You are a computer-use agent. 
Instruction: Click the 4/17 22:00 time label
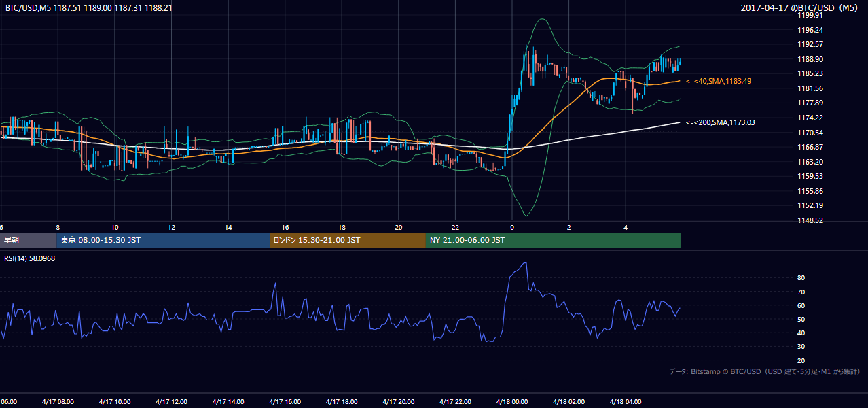coord(455,402)
